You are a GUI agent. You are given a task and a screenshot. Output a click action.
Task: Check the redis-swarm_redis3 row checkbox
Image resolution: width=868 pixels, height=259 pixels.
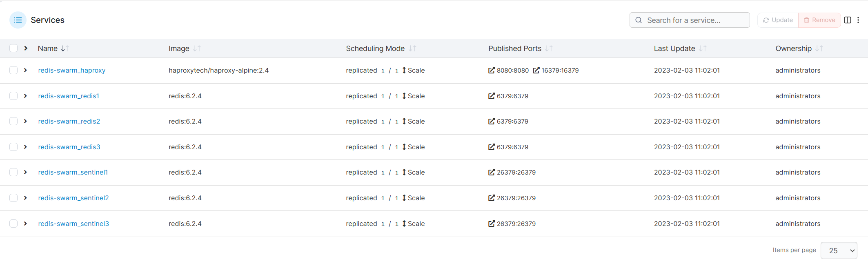coord(13,147)
